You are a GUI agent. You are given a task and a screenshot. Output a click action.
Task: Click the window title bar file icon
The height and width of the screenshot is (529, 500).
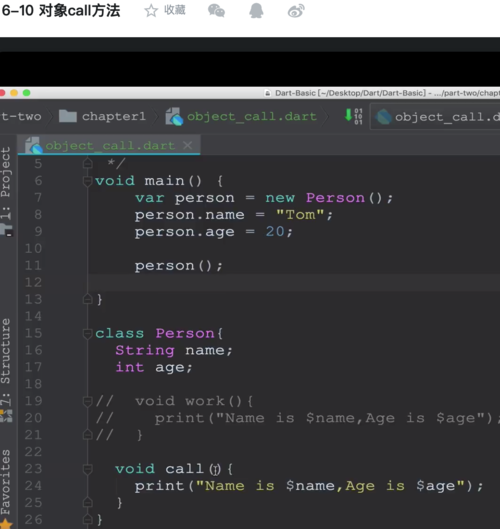pos(268,93)
